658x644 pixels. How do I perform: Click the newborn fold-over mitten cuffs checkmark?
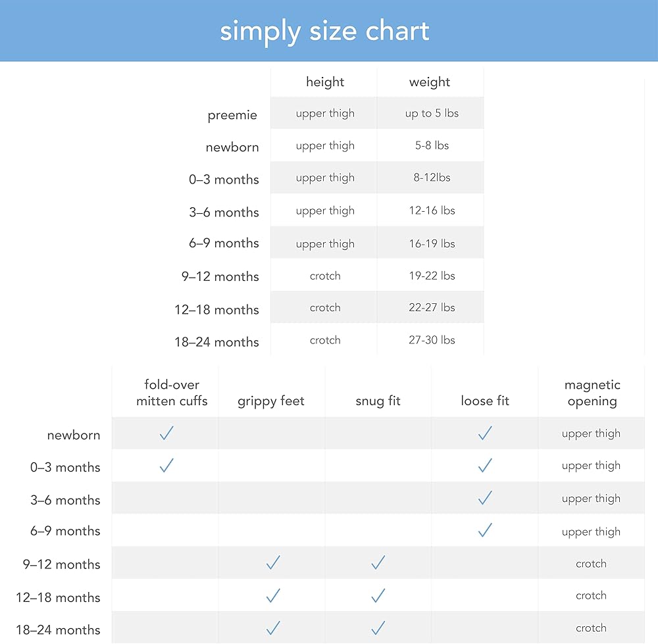166,433
